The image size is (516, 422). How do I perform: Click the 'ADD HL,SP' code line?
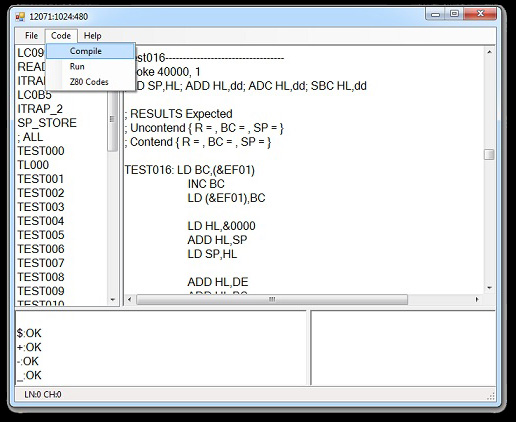(x=217, y=240)
